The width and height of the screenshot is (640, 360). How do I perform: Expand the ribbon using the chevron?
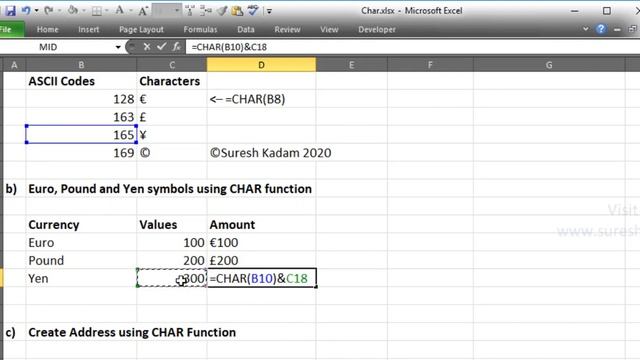click(x=586, y=29)
